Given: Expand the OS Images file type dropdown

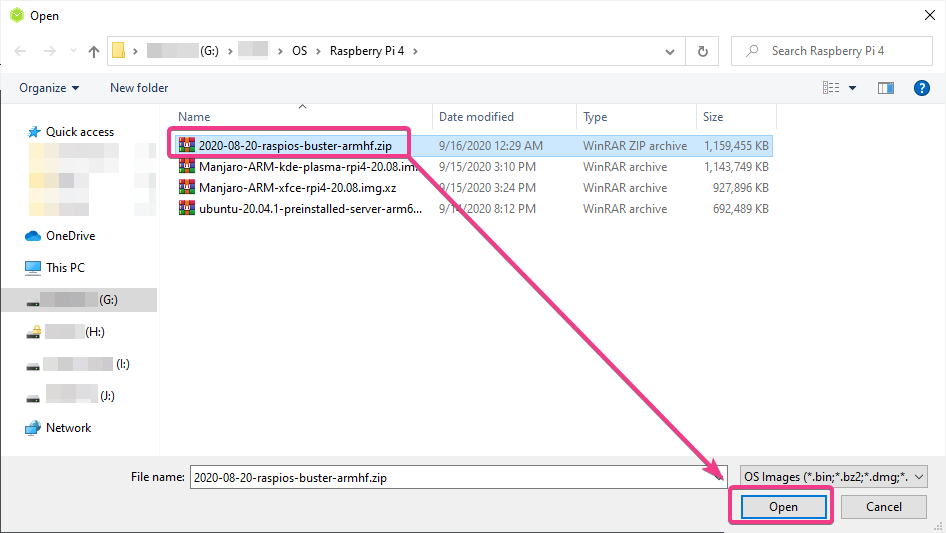Looking at the screenshot, I should tap(833, 478).
